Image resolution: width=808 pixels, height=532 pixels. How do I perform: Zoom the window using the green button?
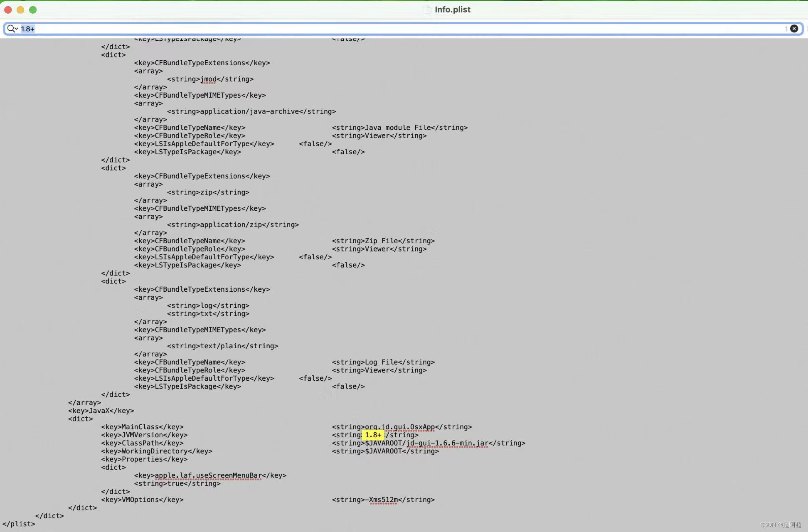tap(33, 10)
